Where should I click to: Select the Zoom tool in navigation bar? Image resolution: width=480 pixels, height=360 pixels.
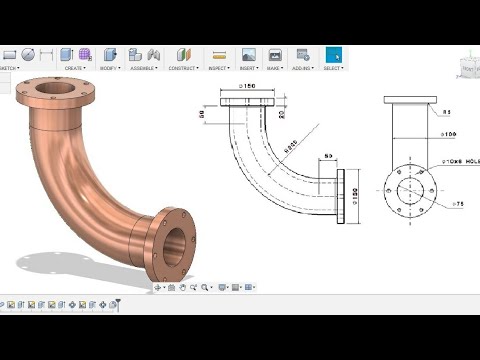[193, 287]
